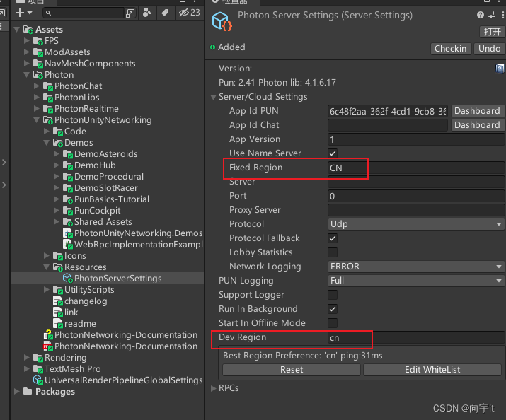The width and height of the screenshot is (506, 420).
Task: Expand the Packages folder arrow
Action: click(17, 391)
